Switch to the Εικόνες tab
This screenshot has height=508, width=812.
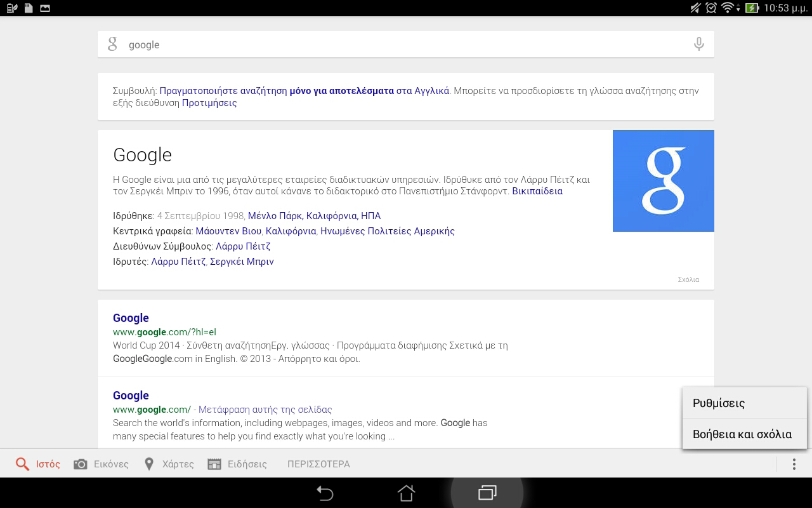click(x=101, y=464)
